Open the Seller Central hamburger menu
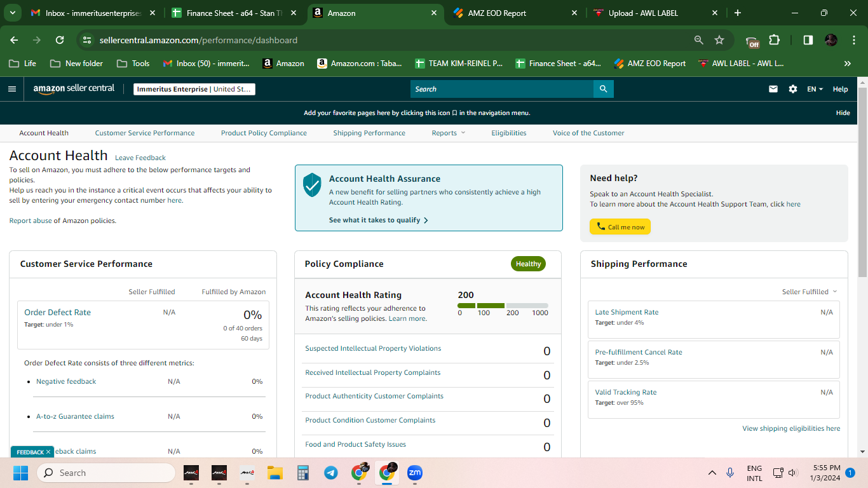This screenshot has height=488, width=868. 12,89
